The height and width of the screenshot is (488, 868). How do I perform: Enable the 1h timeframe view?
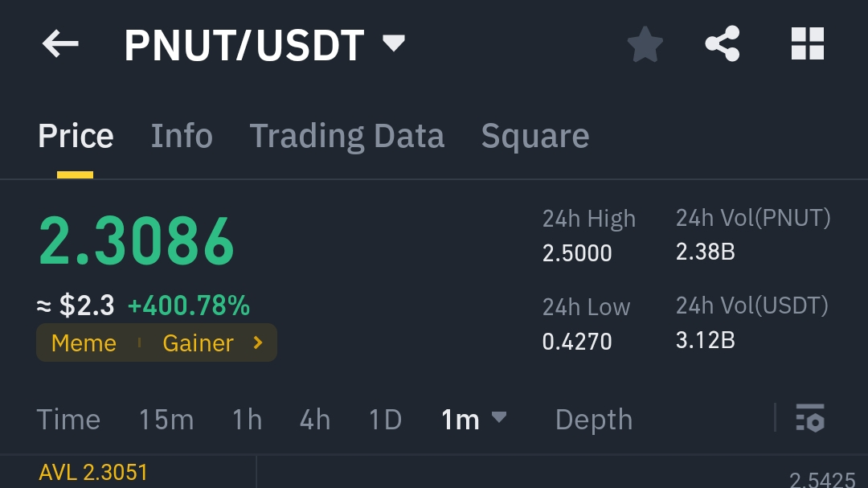[246, 419]
